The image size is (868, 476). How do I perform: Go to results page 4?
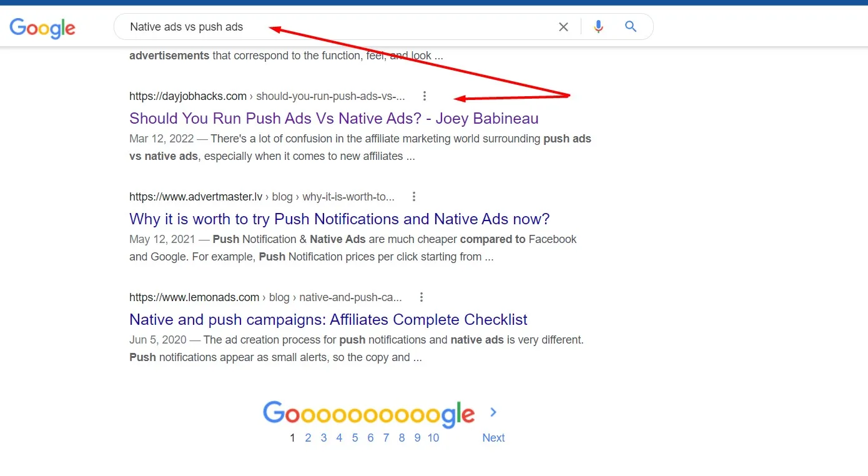339,438
